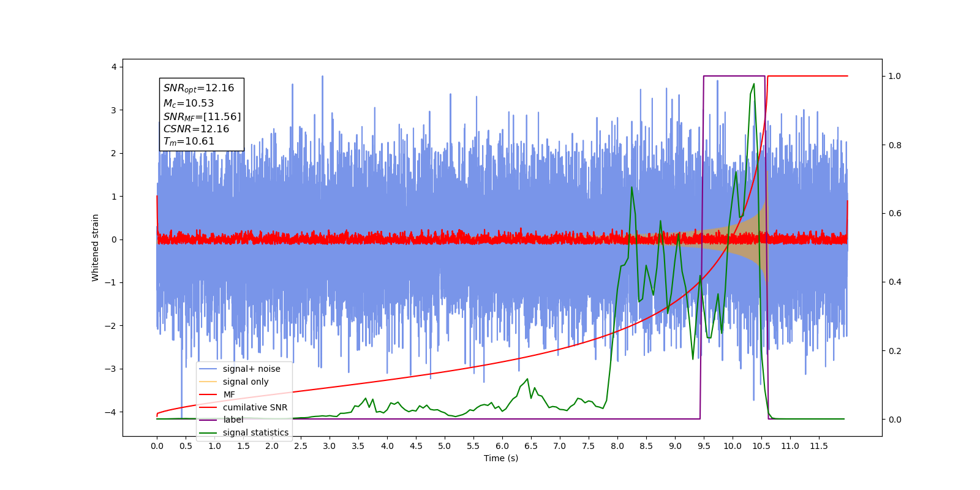Click the 0.4 tick on the right axis
The height and width of the screenshot is (490, 980).
[895, 282]
